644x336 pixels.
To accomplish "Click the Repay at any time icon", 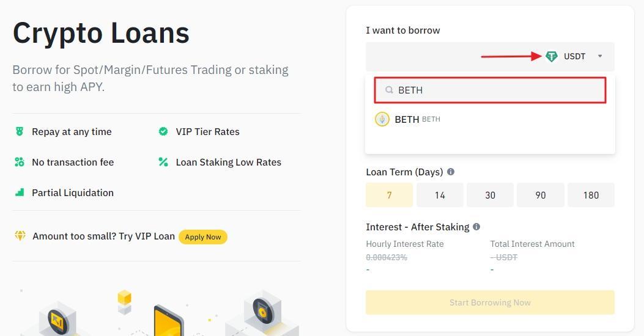I will 20,131.
